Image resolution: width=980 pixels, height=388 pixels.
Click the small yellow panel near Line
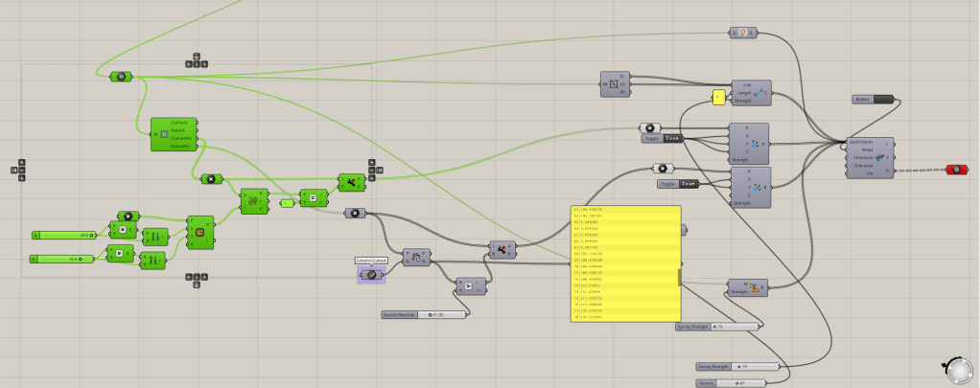[718, 98]
